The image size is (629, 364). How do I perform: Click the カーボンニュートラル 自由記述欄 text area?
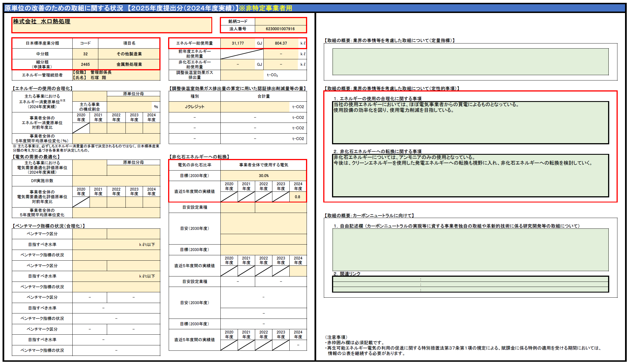(470, 250)
